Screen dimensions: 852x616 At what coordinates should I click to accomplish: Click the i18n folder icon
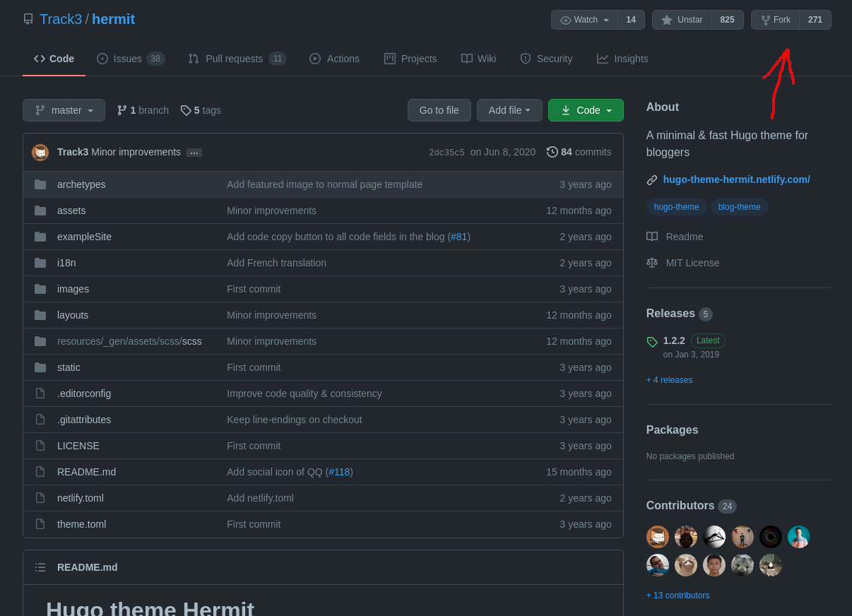click(40, 263)
